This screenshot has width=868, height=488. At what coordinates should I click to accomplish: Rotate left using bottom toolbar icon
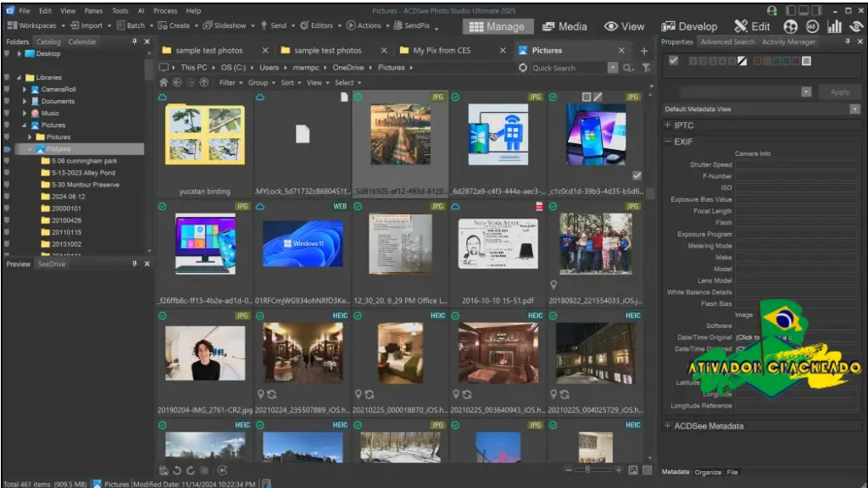click(177, 470)
